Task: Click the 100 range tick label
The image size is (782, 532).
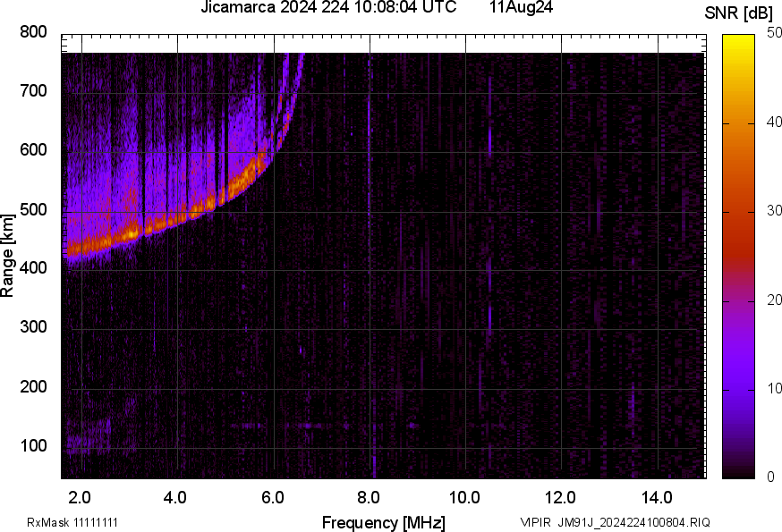Action: point(33,446)
